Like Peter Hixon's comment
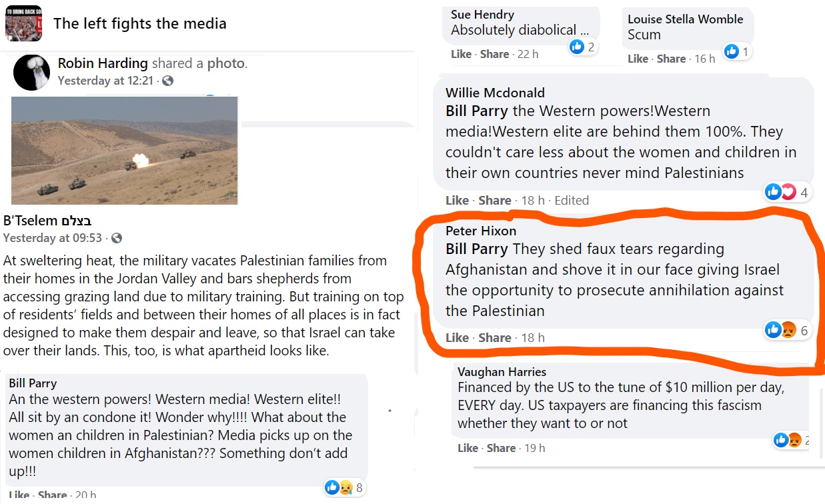 coord(457,338)
